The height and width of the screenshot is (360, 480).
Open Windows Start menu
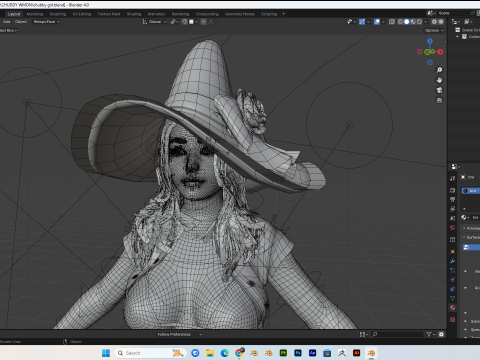[x=106, y=353]
